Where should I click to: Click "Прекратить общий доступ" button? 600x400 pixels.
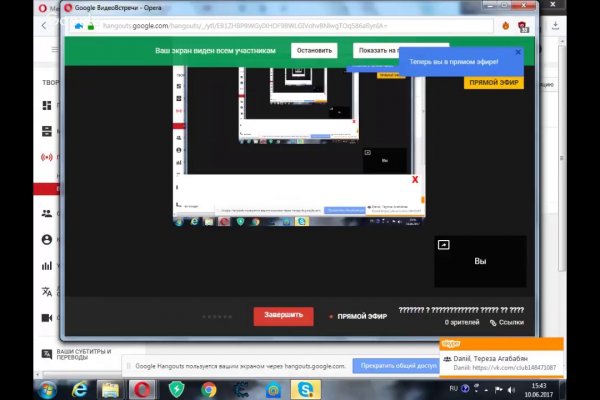coord(399,366)
